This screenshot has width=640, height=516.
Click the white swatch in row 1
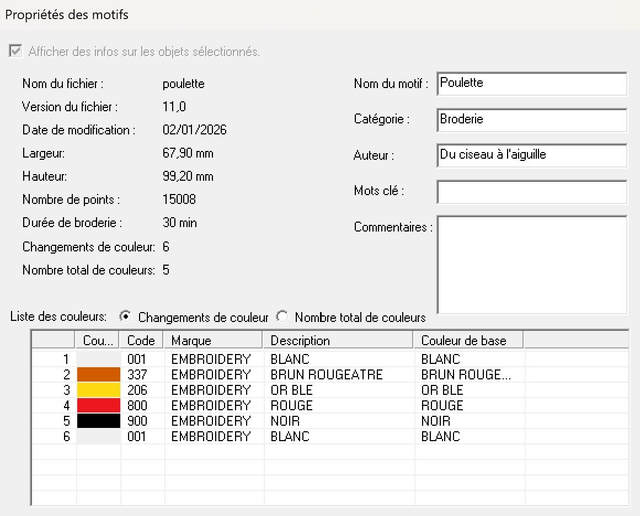point(99,358)
